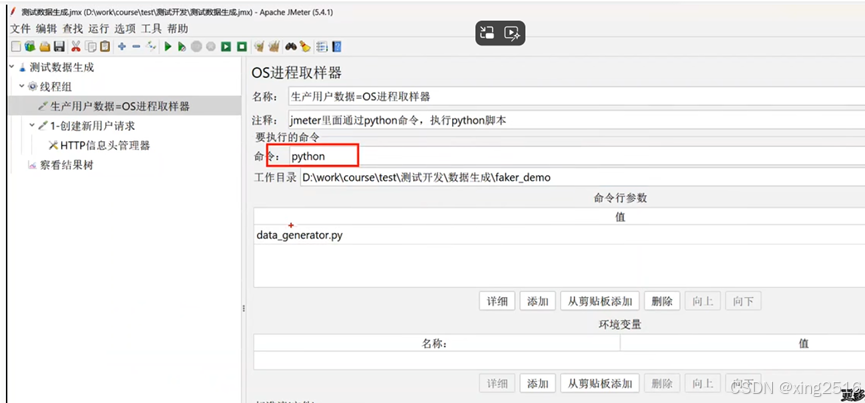Screen dimensions: 865x403
Task: Select 察看结果树 in the tree
Action: point(66,165)
